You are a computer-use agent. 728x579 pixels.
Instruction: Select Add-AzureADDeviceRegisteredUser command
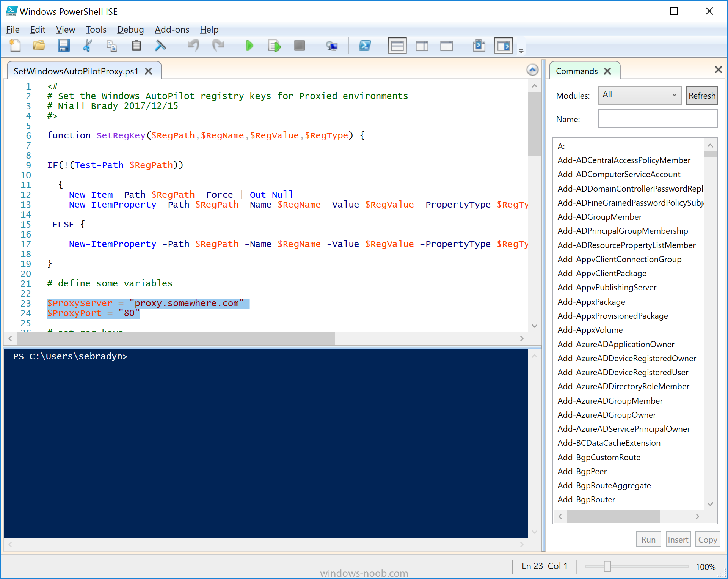(623, 372)
